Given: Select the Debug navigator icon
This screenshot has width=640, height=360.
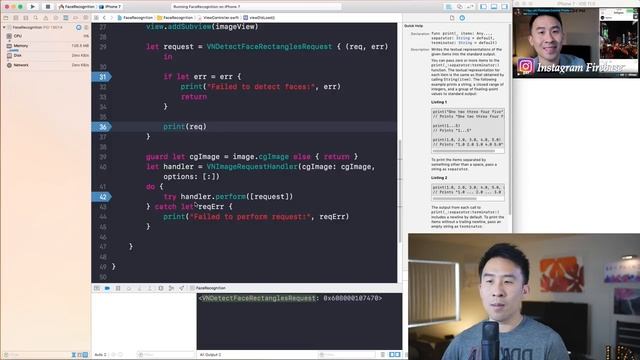Looking at the screenshot, I should pyautogui.click(x=66, y=18).
